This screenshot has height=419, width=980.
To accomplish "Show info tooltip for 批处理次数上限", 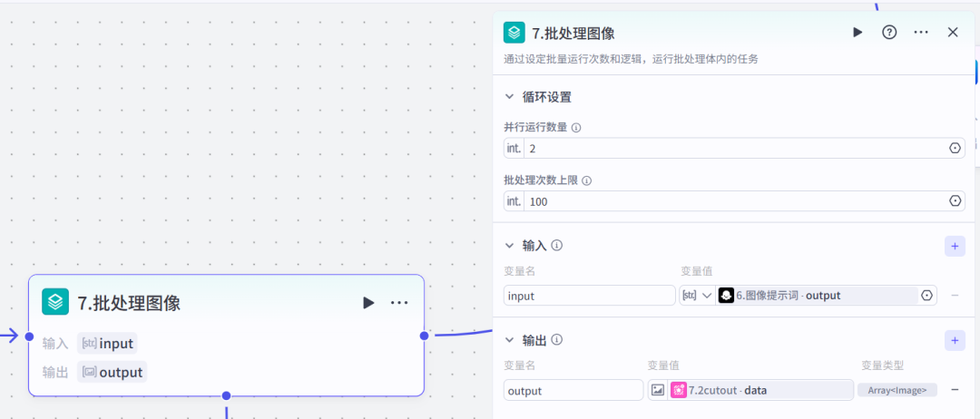I will [x=586, y=180].
